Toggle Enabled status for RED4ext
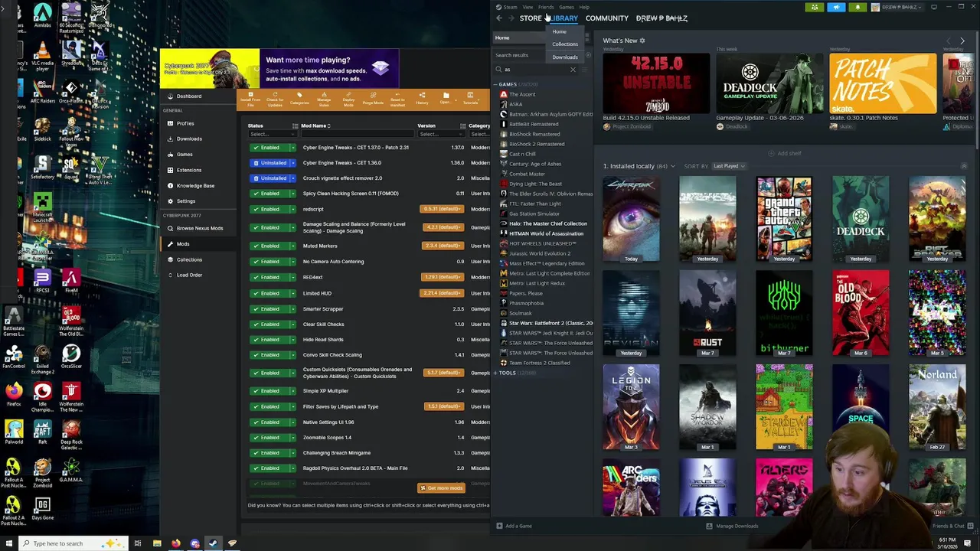This screenshot has height=551, width=980. (x=269, y=277)
